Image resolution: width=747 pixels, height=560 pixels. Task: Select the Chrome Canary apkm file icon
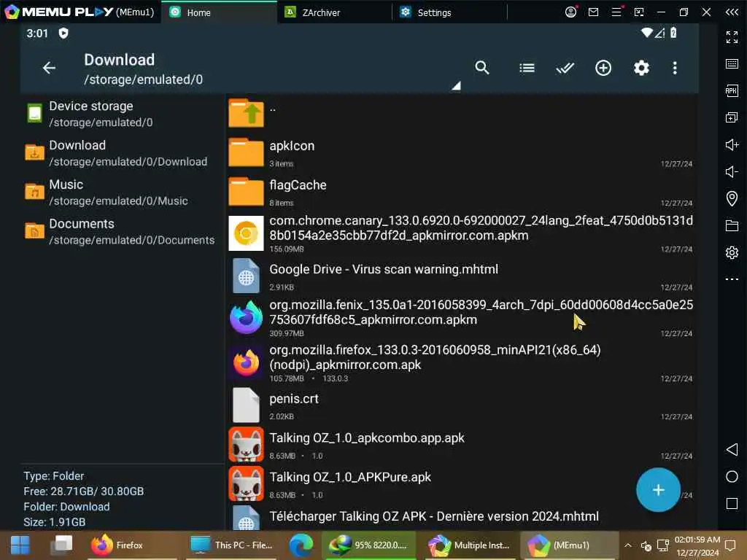[246, 233]
